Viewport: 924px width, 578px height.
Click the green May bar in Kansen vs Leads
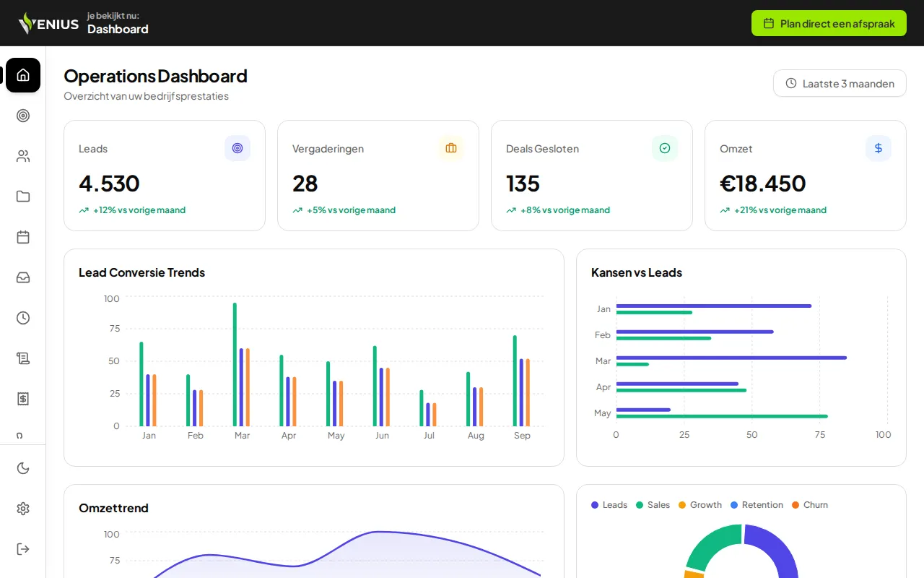[722, 416]
